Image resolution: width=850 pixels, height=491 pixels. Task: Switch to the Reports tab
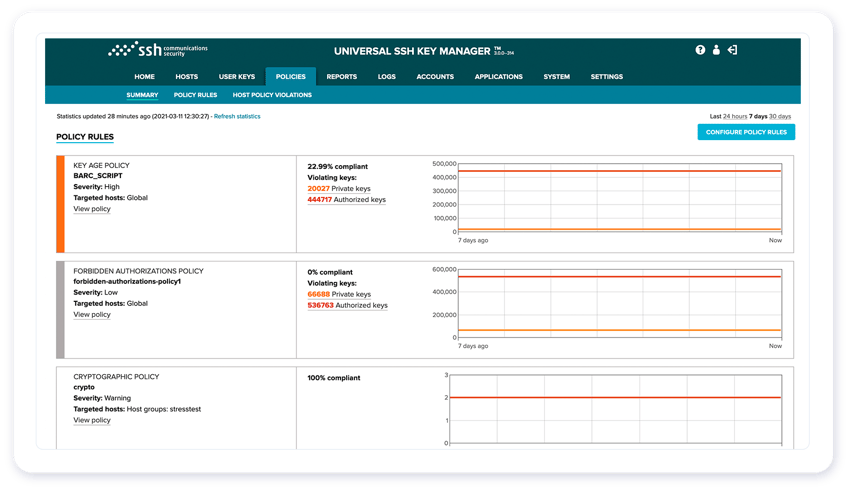tap(341, 77)
